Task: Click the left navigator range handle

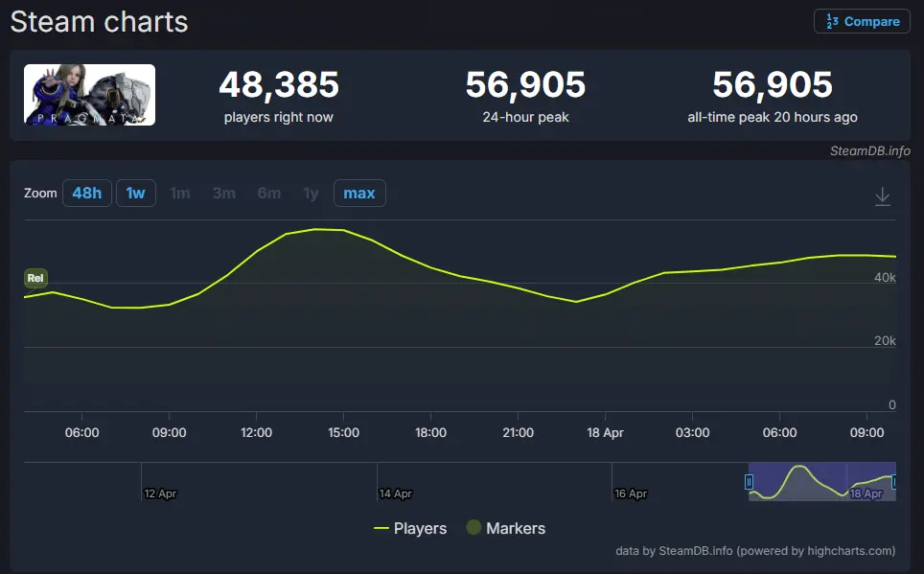Action: coord(750,482)
